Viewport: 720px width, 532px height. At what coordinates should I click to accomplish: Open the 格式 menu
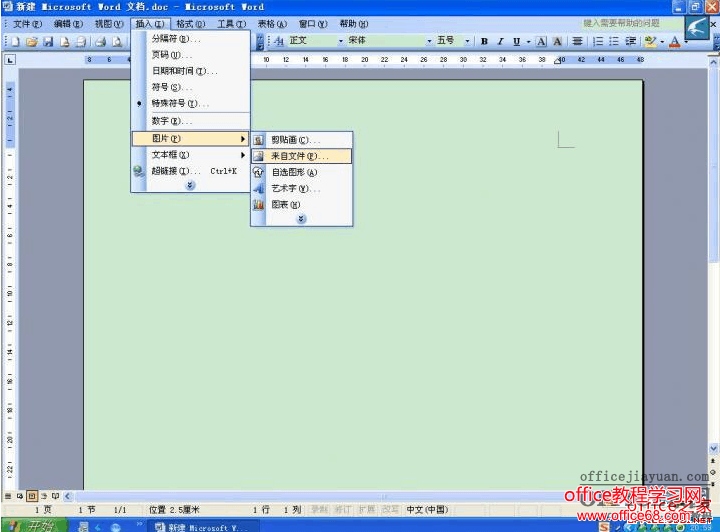pyautogui.click(x=191, y=24)
